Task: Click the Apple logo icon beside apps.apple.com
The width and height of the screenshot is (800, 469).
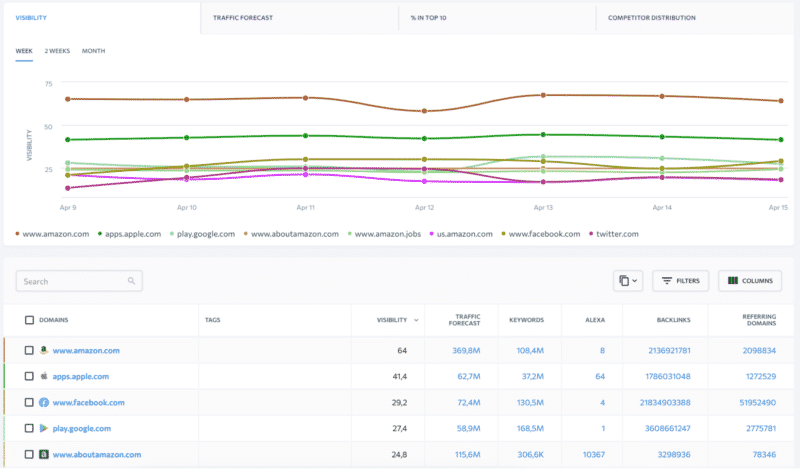Action: [x=44, y=377]
